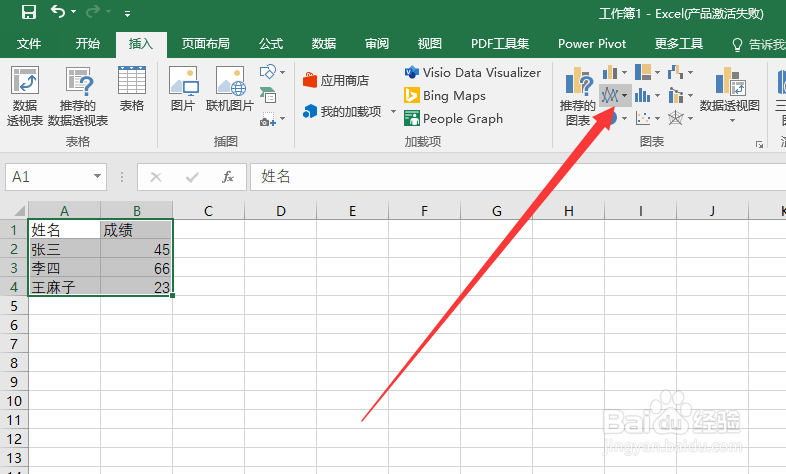Image resolution: width=786 pixels, height=474 pixels.
Task: Click the Insert Function fx button
Action: pyautogui.click(x=228, y=177)
